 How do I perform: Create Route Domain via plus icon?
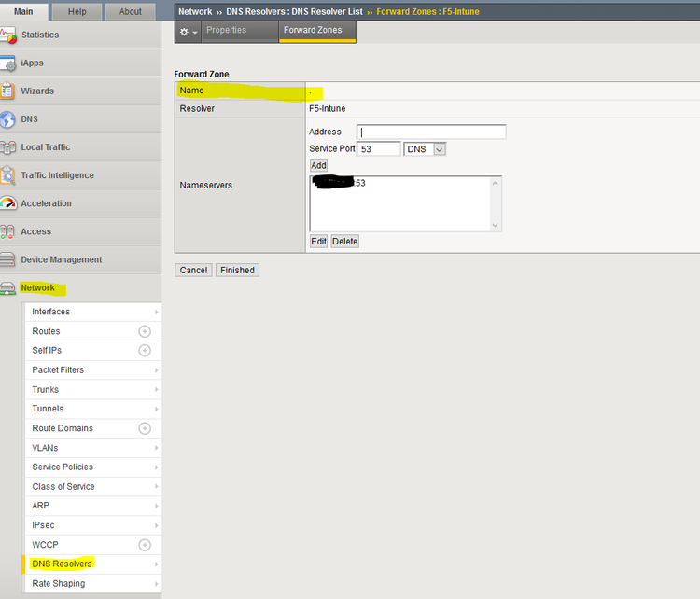(x=145, y=428)
